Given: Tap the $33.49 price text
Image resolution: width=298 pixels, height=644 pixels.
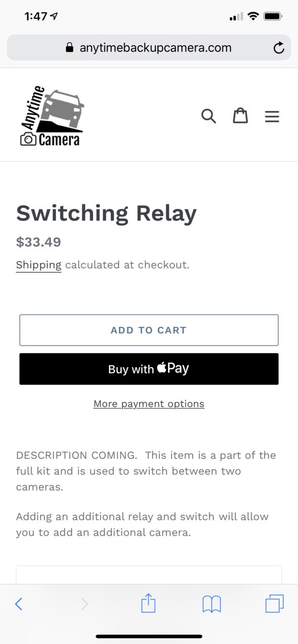Looking at the screenshot, I should (38, 242).
